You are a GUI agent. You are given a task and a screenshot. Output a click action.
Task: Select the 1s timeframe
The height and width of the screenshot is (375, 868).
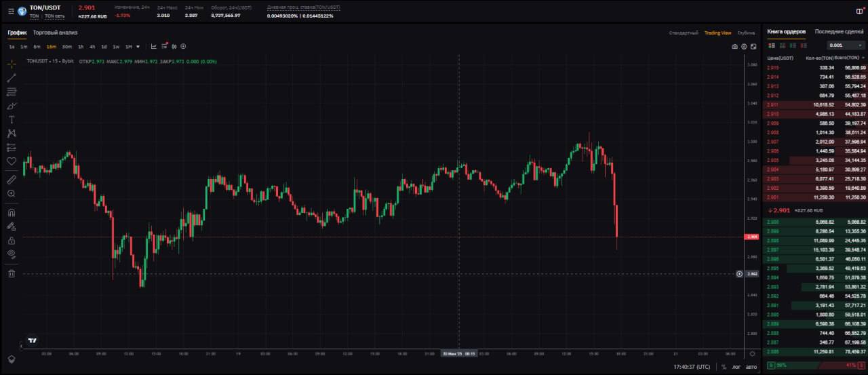point(12,47)
